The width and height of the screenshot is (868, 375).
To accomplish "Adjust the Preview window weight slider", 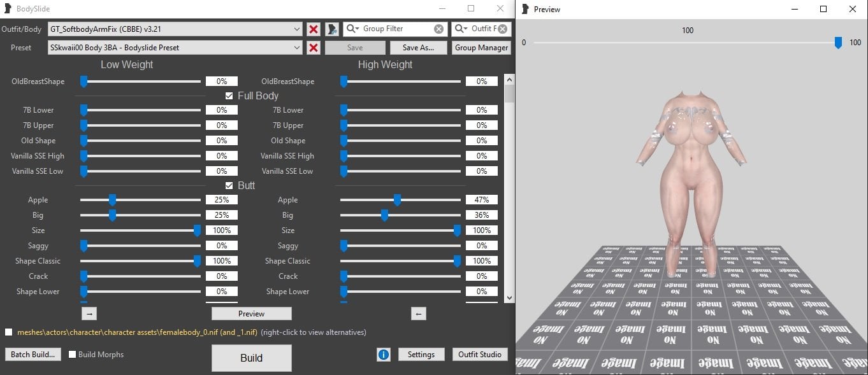I will [x=838, y=43].
